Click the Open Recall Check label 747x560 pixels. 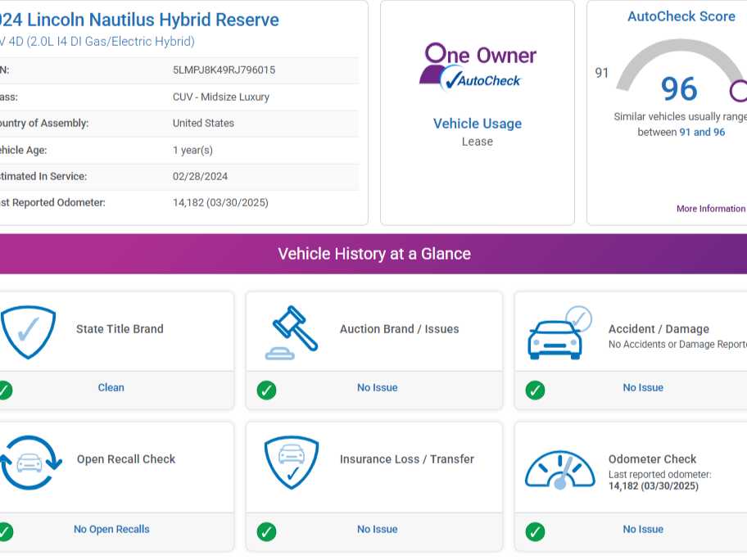(126, 459)
